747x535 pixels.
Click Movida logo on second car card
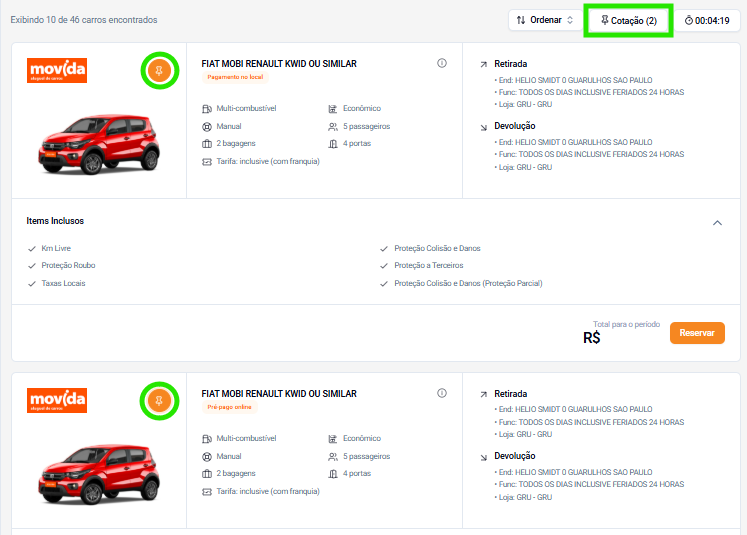[57, 400]
